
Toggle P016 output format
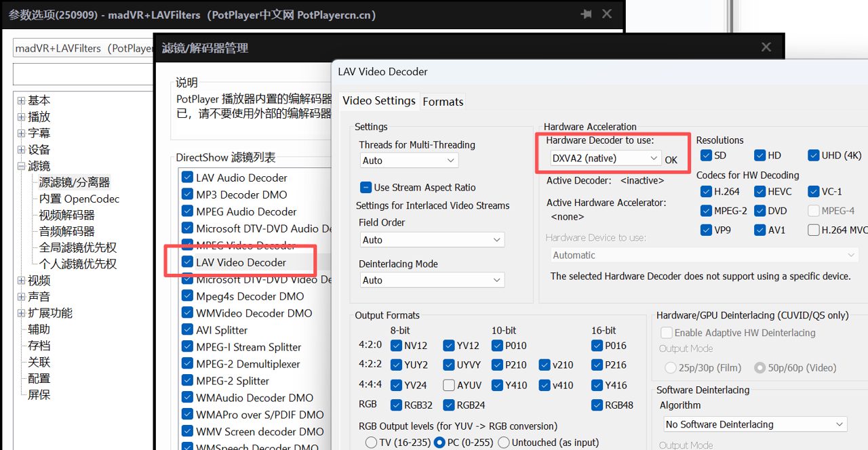(597, 346)
